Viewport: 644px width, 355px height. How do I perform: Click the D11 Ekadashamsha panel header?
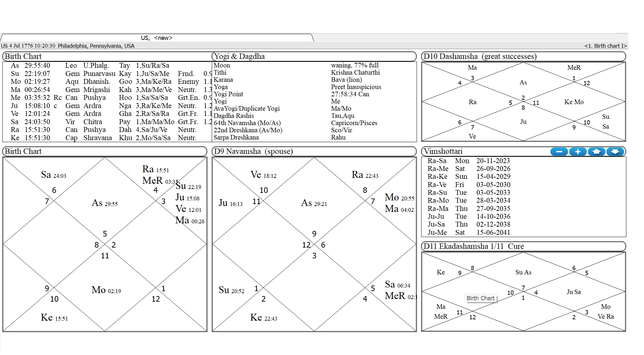point(473,246)
